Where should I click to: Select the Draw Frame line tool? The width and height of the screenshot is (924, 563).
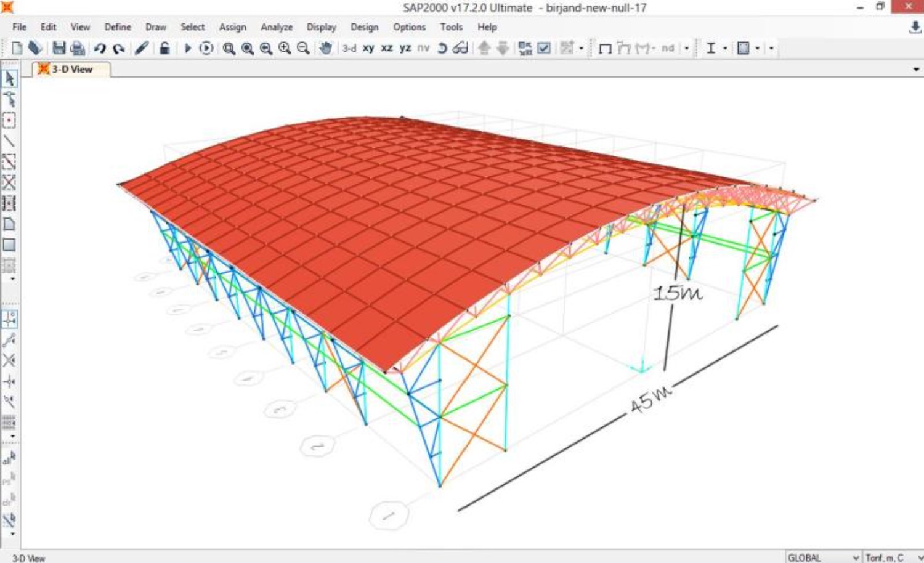click(x=9, y=141)
